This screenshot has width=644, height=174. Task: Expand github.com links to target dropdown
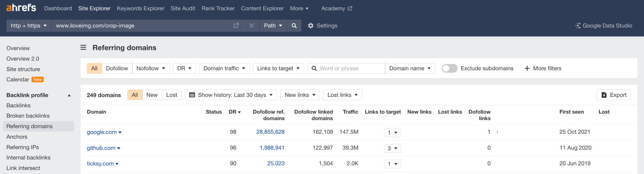(392, 148)
